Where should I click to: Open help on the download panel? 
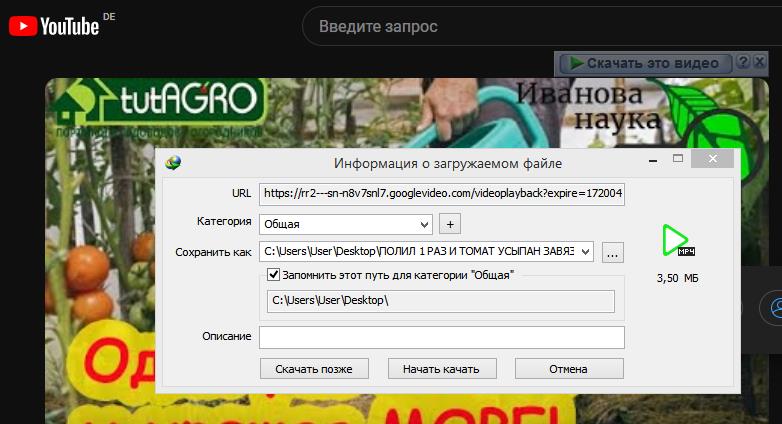[743, 62]
